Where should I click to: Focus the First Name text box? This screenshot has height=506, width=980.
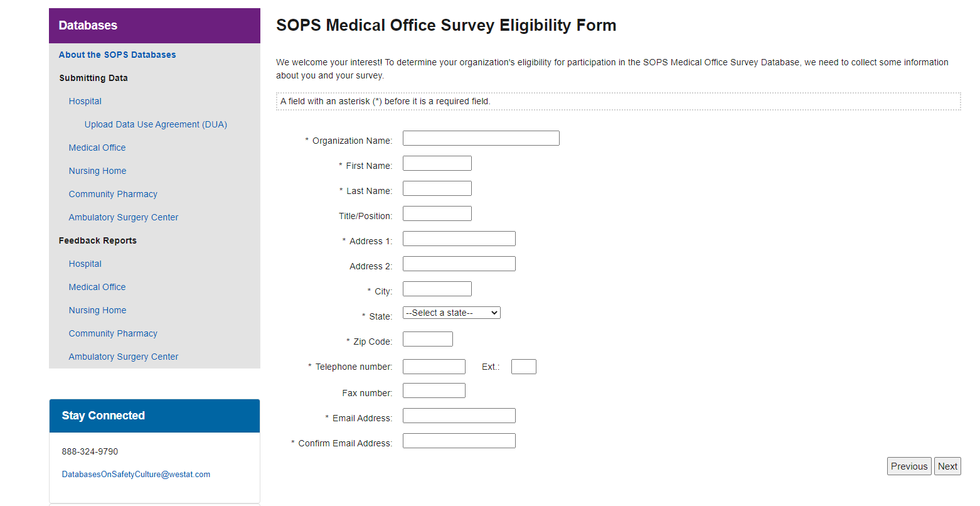point(437,163)
